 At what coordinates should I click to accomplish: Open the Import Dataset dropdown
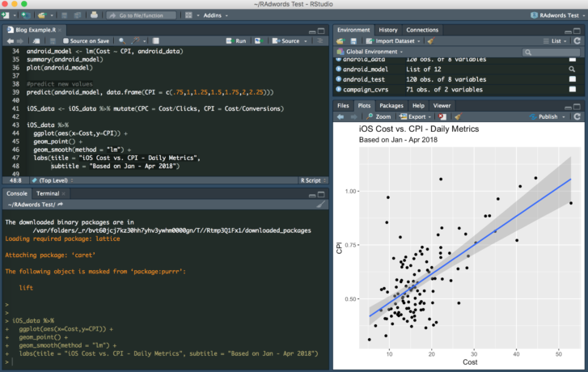pos(393,40)
